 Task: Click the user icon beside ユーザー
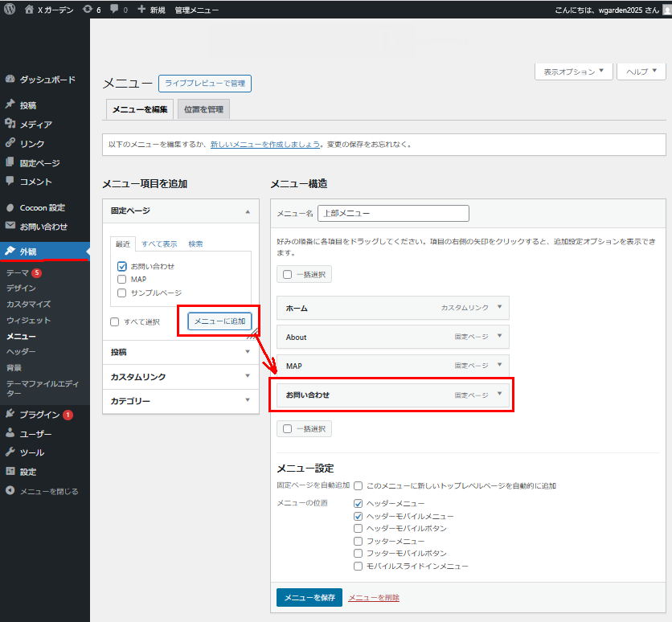tap(10, 434)
